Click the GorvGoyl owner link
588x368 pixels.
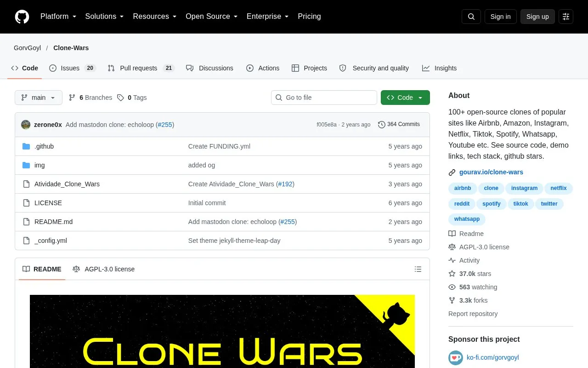pos(27,48)
